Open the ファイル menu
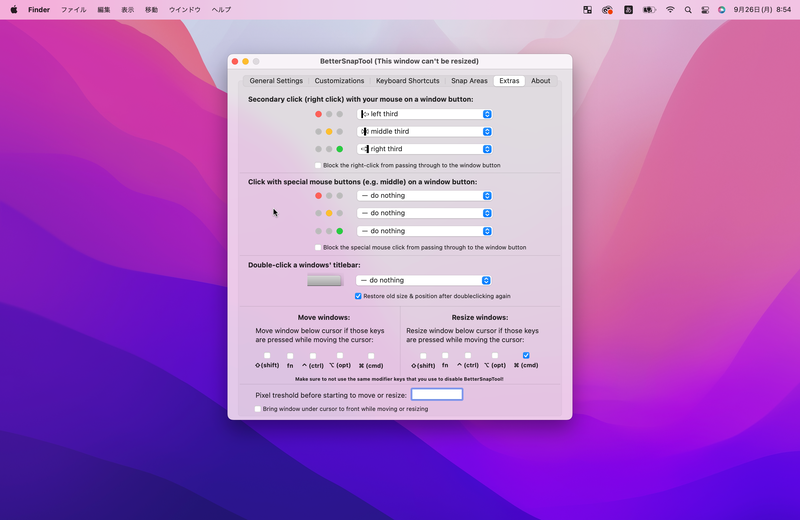Viewport: 800px width, 520px height. pos(73,10)
